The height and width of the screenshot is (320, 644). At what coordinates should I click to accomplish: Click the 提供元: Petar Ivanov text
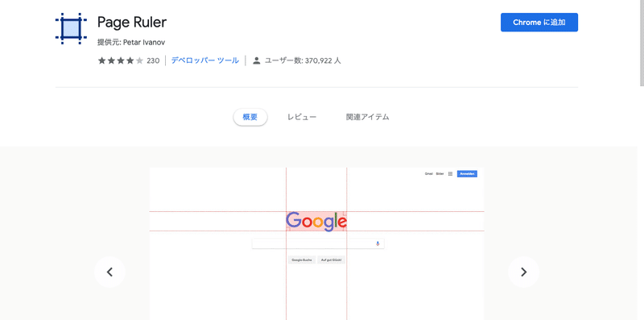(x=131, y=43)
